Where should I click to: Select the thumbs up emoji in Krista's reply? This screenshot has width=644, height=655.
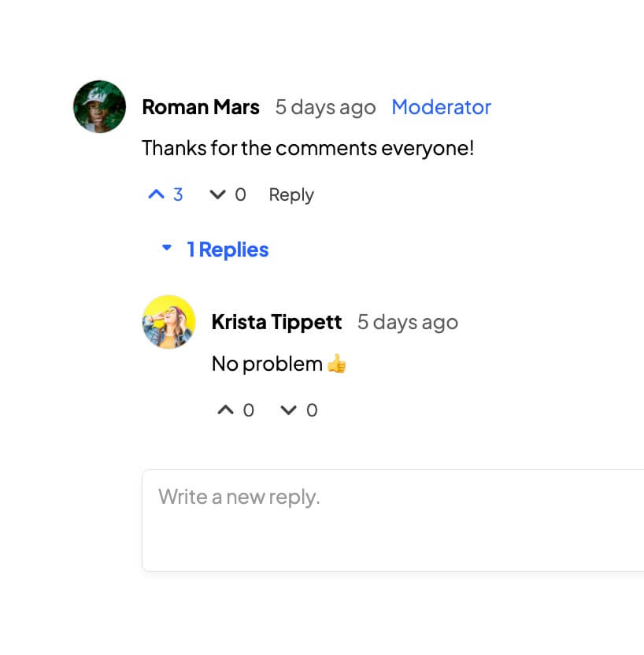338,364
